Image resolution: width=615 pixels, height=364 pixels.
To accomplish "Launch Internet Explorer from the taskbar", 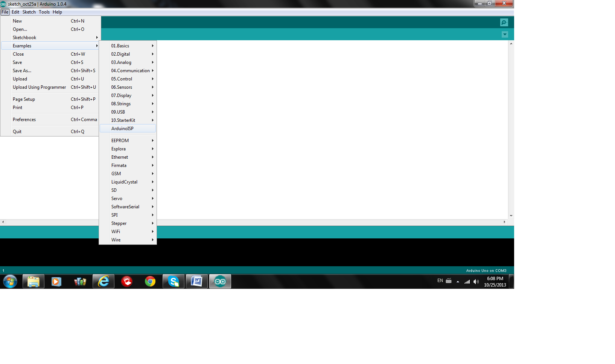I will [x=103, y=281].
